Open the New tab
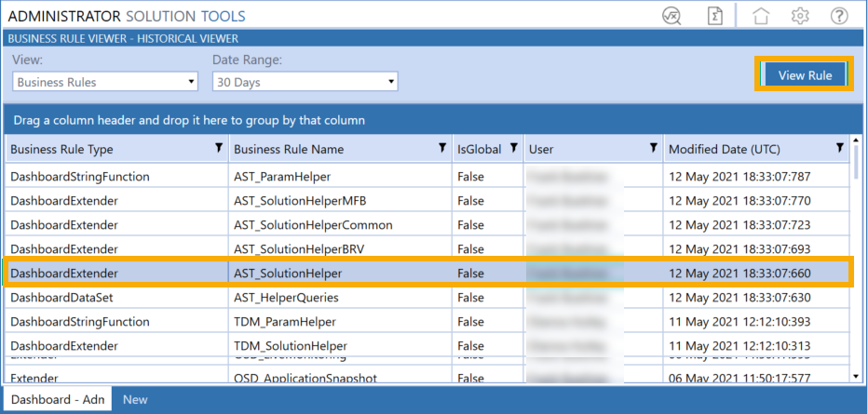 [135, 399]
